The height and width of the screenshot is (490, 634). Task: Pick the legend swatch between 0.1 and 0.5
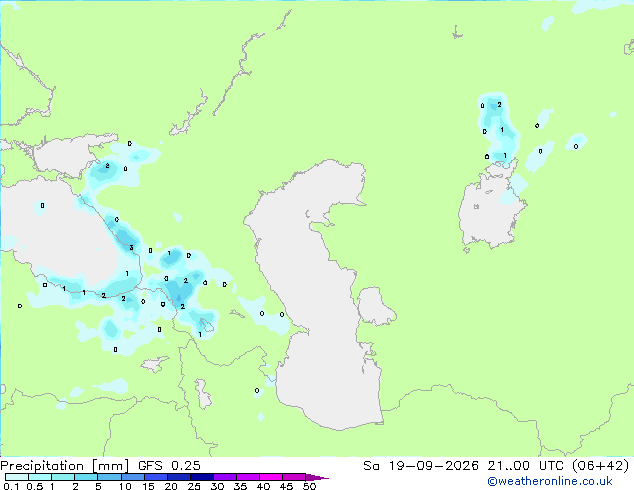(17, 477)
